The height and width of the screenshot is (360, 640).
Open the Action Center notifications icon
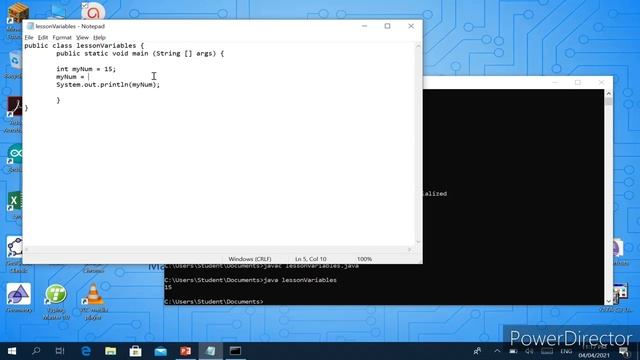[624, 351]
